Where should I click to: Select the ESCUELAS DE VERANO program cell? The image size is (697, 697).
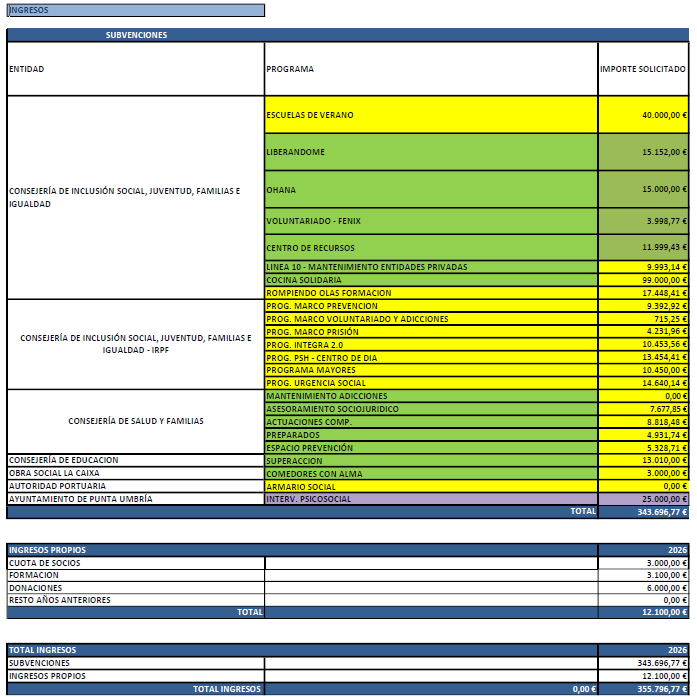click(431, 115)
